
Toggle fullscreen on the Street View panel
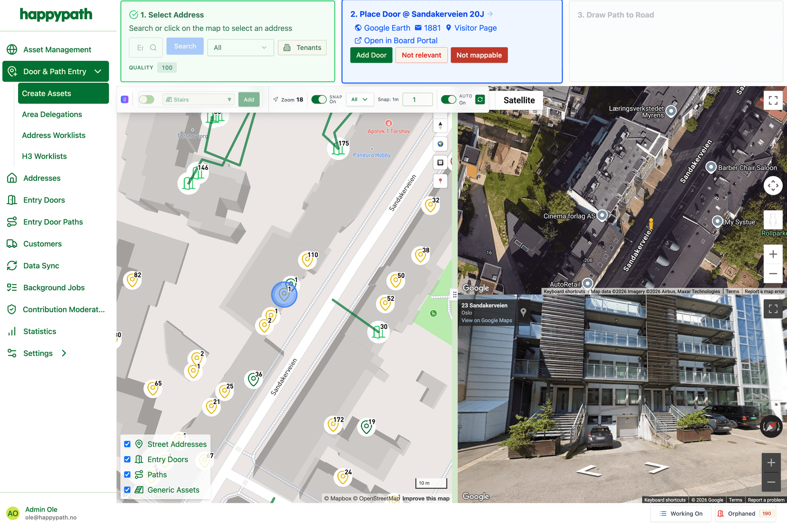tap(773, 309)
